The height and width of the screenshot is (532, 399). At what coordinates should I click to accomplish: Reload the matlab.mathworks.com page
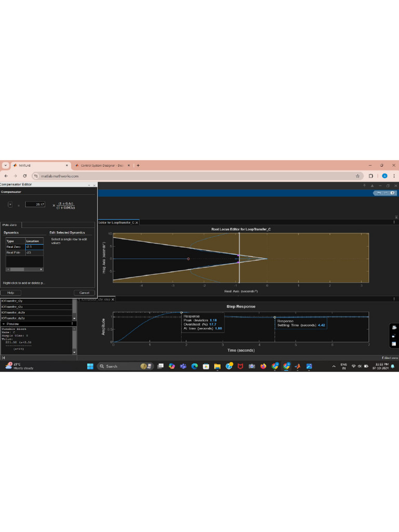(x=25, y=176)
